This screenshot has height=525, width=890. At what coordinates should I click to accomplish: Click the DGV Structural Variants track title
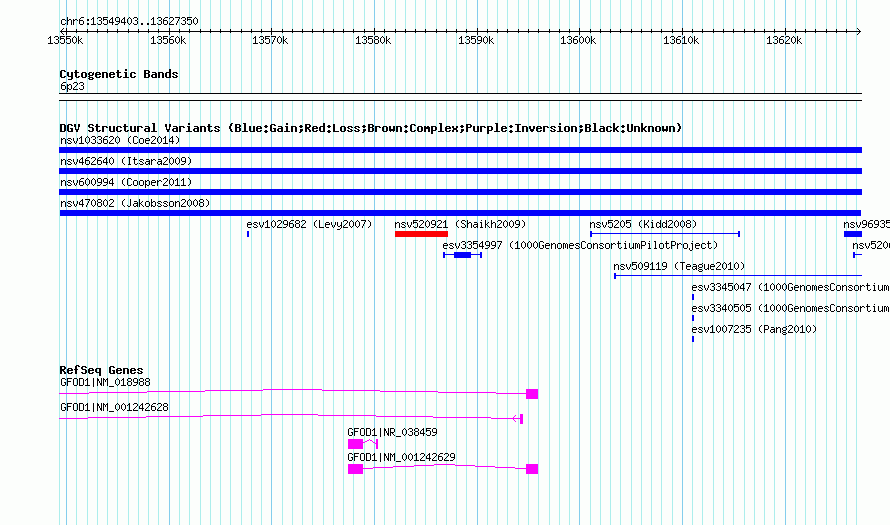[x=371, y=128]
